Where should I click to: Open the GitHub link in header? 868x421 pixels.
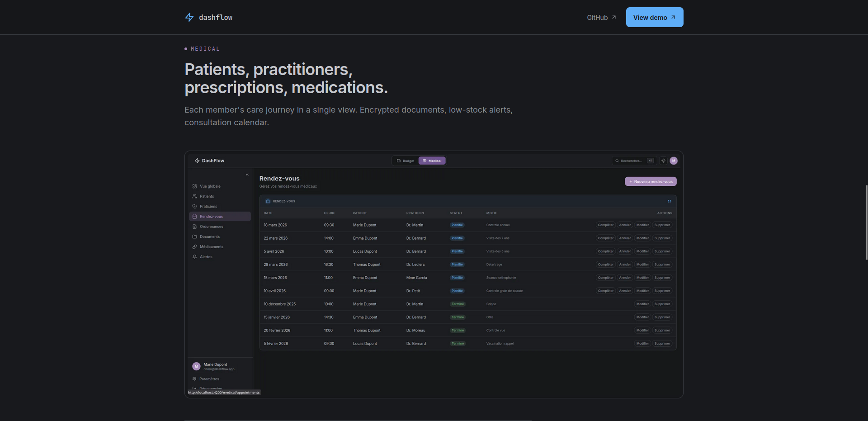click(601, 17)
